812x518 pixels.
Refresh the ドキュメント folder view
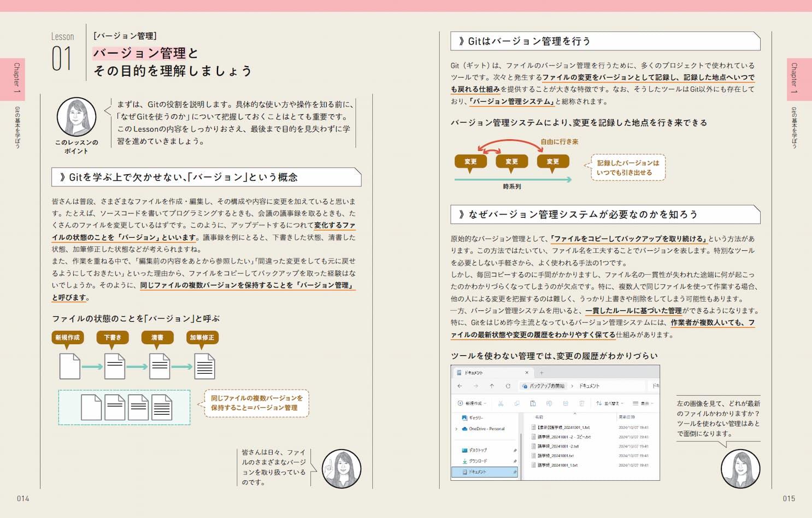[x=508, y=386]
